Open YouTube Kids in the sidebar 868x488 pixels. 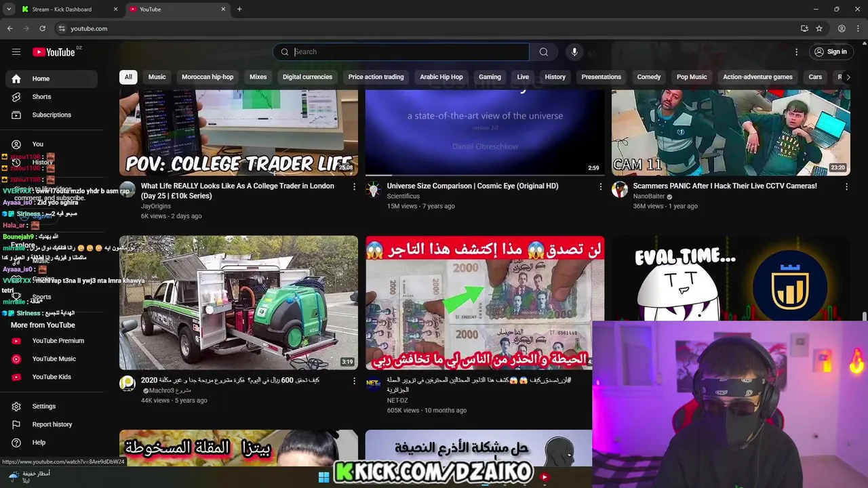(52, 377)
